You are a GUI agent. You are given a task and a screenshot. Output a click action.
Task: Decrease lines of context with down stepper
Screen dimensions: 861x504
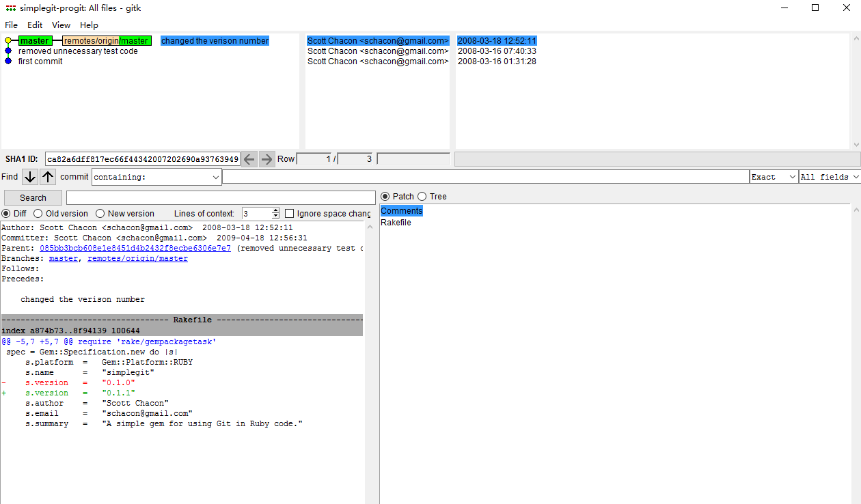coord(275,216)
